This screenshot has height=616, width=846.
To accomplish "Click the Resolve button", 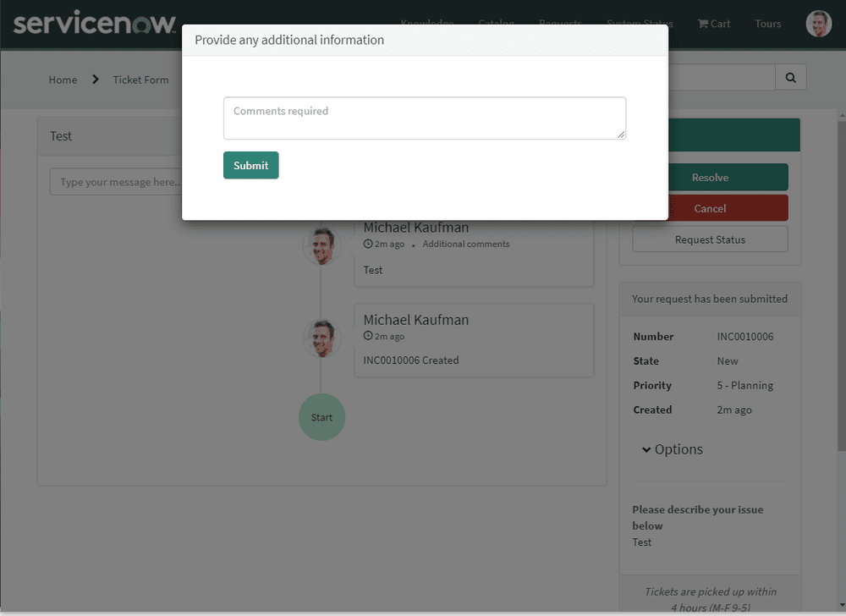I will (x=710, y=177).
